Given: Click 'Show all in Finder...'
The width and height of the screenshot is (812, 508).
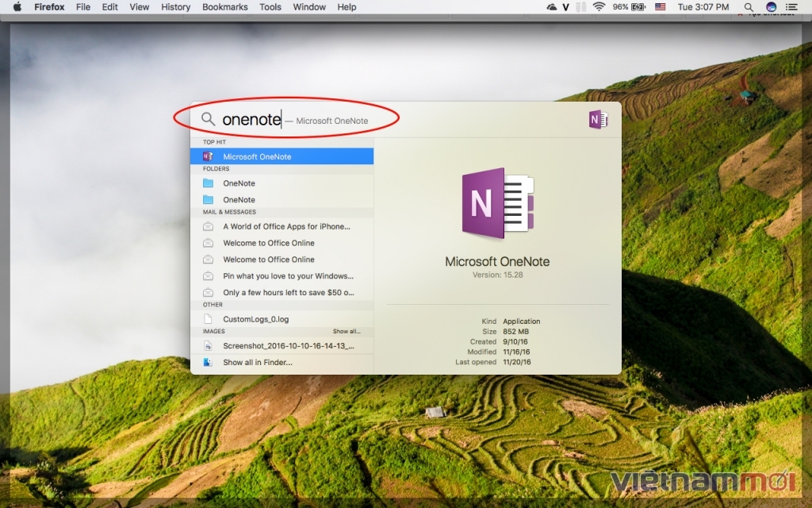Looking at the screenshot, I should click(x=282, y=362).
